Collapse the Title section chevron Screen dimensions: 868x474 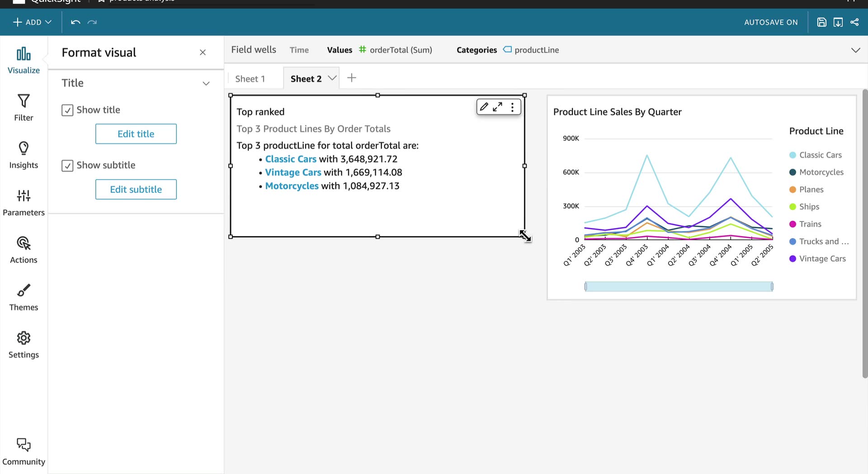click(x=206, y=83)
